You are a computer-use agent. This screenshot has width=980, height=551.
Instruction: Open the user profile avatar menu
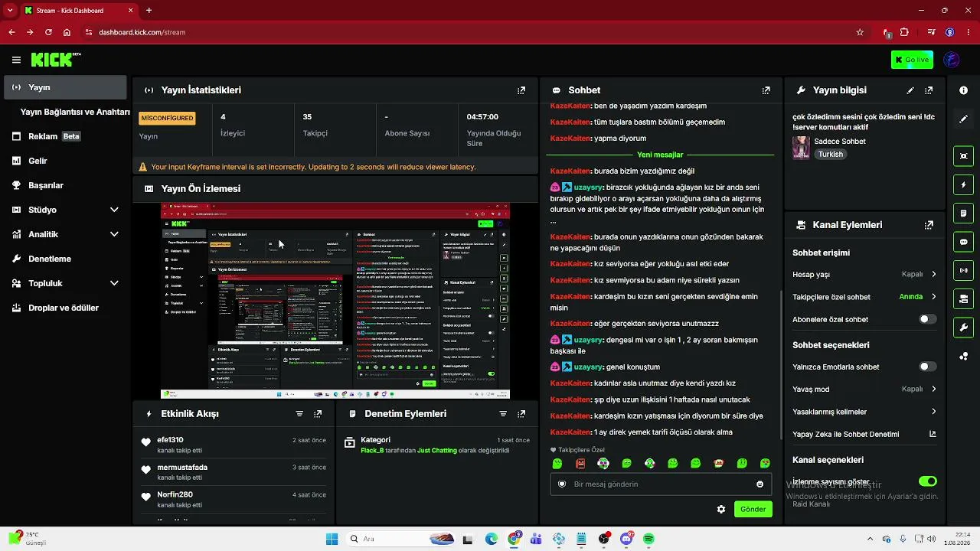click(x=952, y=60)
